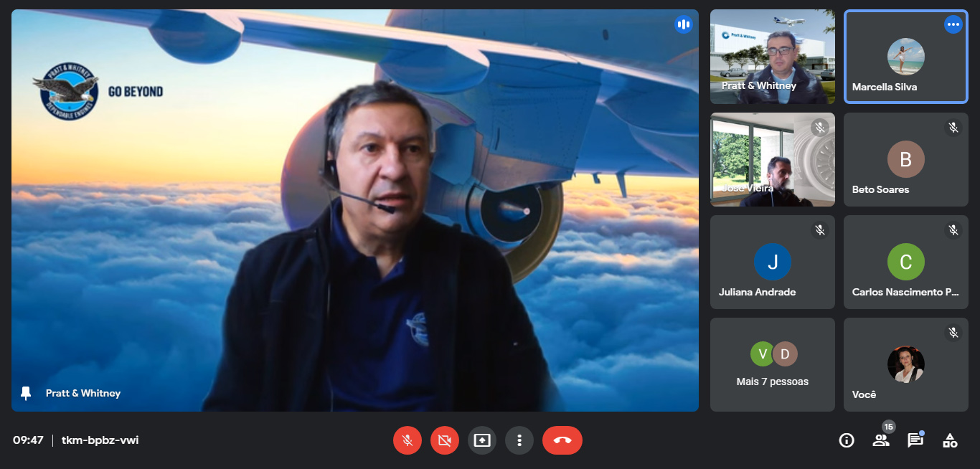Select the Jose Vieira video thumbnail
Viewport: 980px width, 469px height.
773,159
